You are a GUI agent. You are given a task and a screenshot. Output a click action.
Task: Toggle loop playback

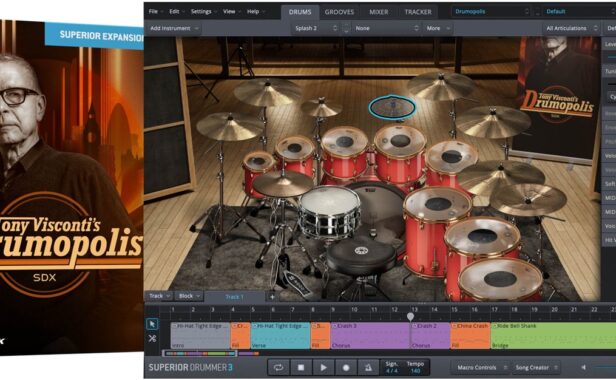click(279, 367)
